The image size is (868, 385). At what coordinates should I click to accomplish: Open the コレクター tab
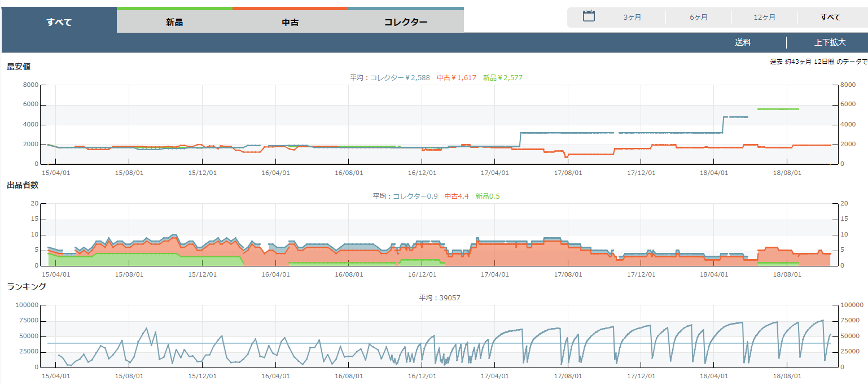click(406, 22)
